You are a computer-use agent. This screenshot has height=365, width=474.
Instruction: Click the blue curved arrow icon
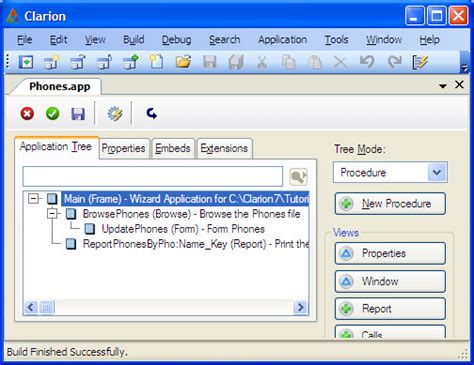pos(152,114)
